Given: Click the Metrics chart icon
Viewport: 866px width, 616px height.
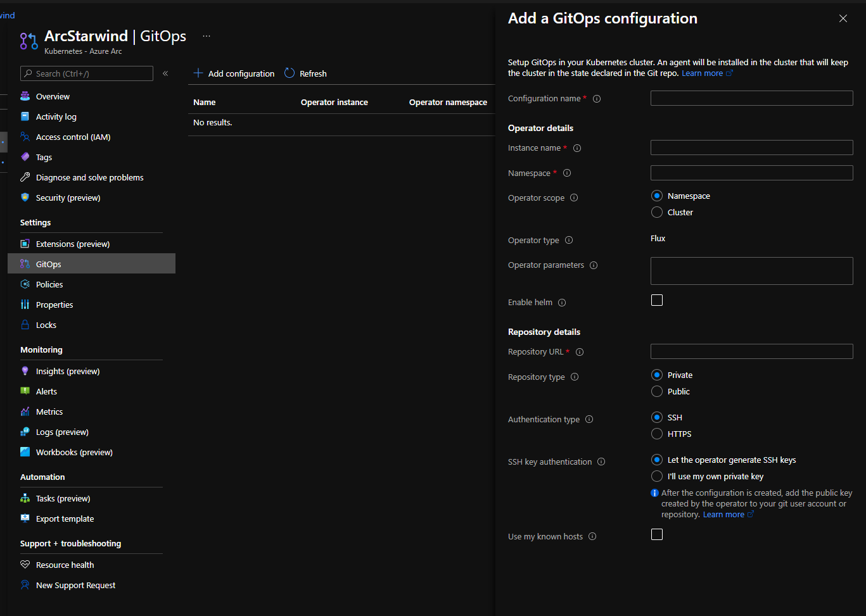Looking at the screenshot, I should [25, 412].
